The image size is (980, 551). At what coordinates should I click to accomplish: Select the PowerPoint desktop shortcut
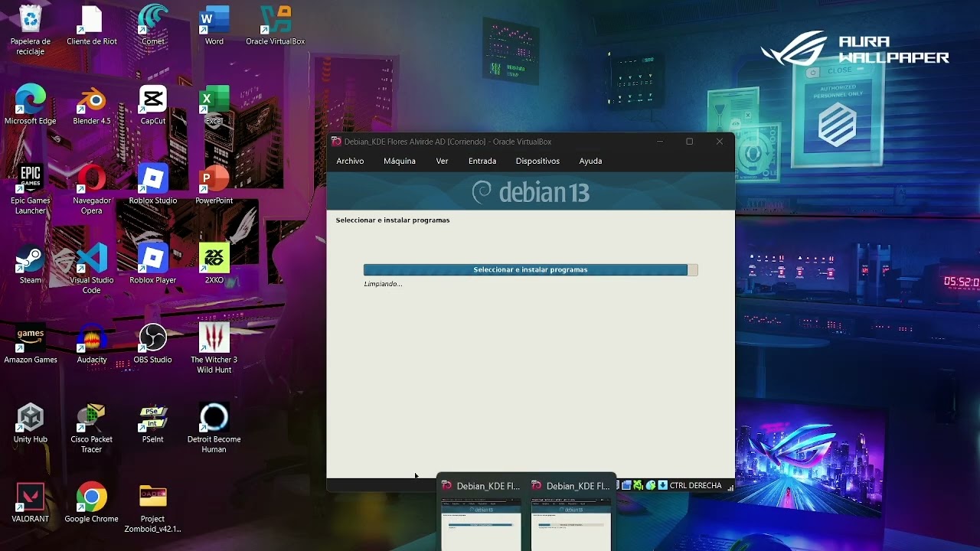pyautogui.click(x=214, y=184)
